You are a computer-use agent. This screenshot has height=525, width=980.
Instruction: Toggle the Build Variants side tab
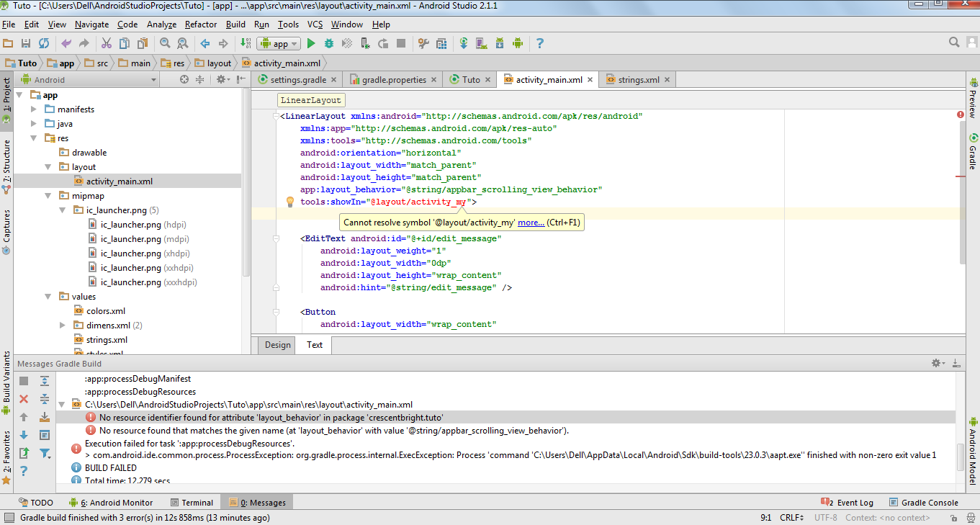6,382
